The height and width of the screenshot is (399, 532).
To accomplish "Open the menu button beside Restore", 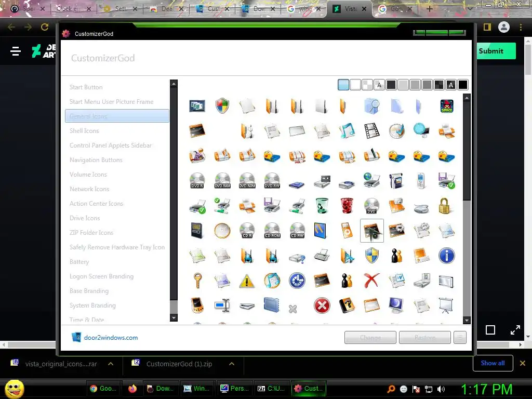I will pyautogui.click(x=460, y=338).
